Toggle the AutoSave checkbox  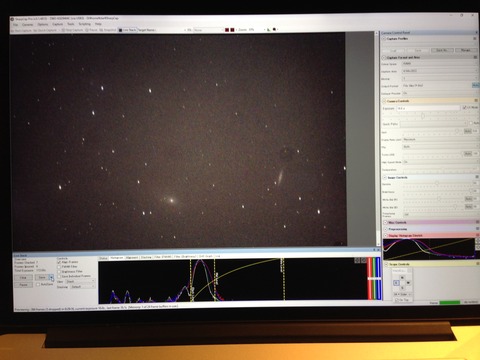click(38, 285)
